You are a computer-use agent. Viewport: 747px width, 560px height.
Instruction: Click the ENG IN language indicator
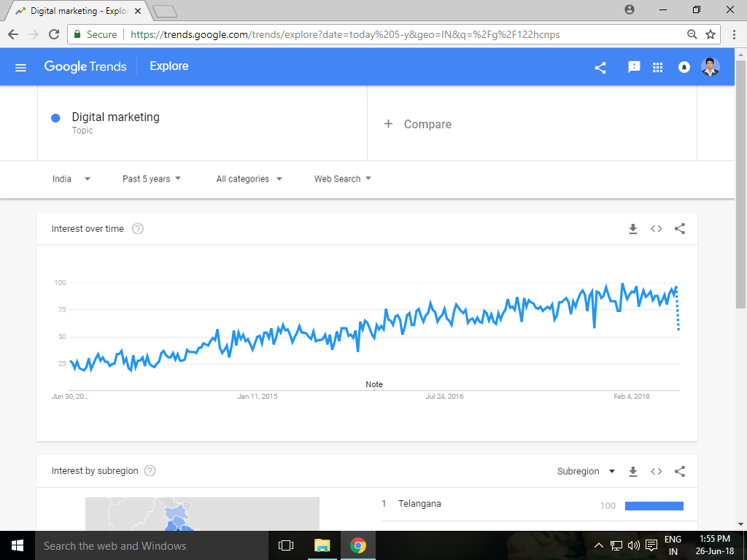click(x=673, y=545)
